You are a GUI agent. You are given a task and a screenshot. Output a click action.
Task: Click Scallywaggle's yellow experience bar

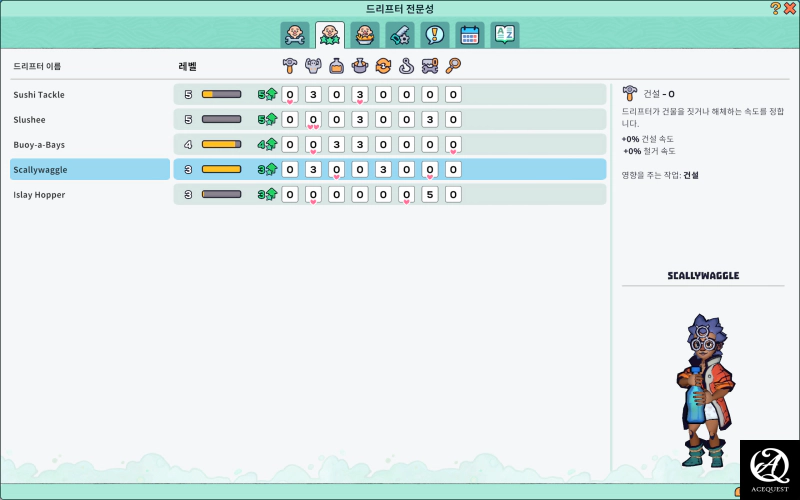pos(221,169)
